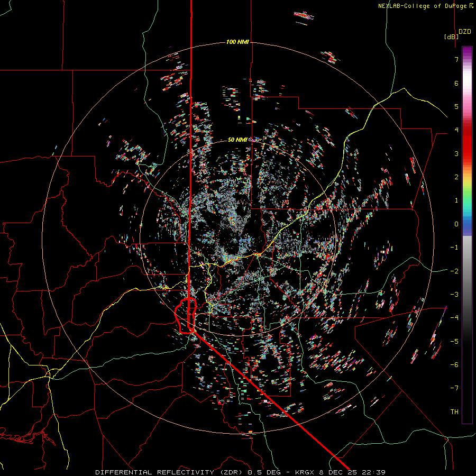Click the -3 dB value on the color scale

coord(454,295)
